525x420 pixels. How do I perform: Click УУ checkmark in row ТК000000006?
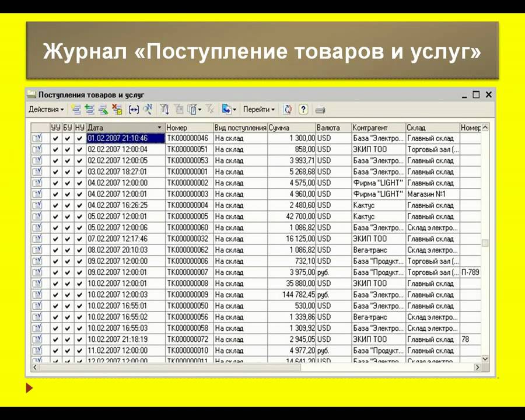(56, 261)
